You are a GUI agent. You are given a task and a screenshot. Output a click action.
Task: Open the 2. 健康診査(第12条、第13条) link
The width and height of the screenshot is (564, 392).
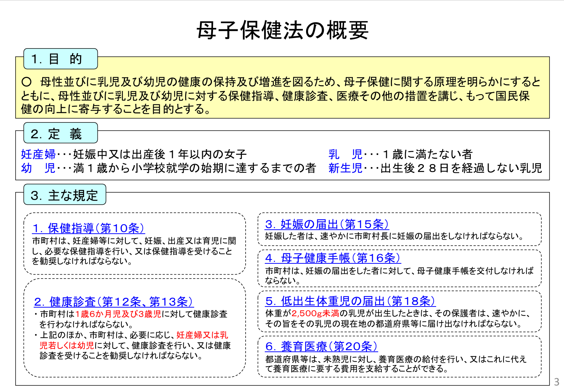tap(114, 302)
